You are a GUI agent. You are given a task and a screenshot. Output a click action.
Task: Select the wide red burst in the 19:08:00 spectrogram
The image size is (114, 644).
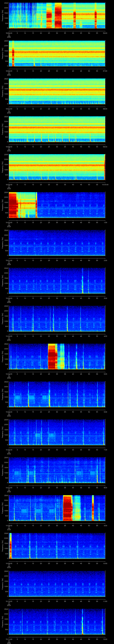tap(68, 508)
